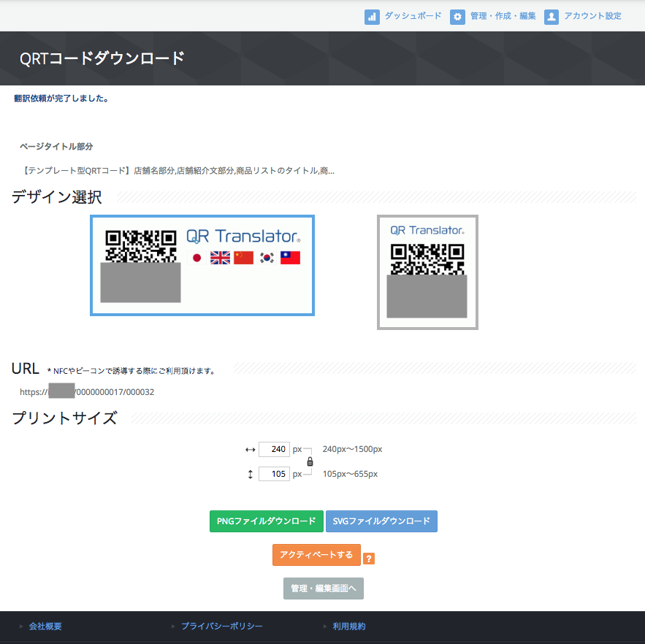Click the horizontal width arrow icon
The height and width of the screenshot is (644, 645).
tap(250, 450)
